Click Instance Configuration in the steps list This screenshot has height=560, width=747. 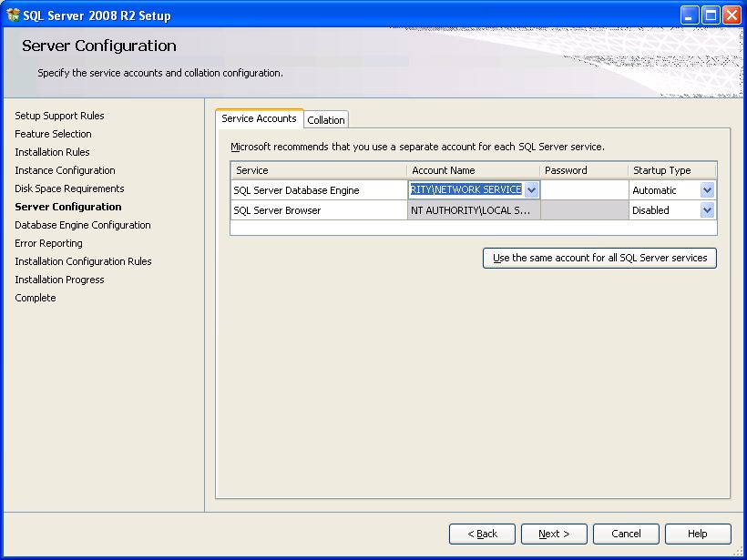tap(65, 170)
